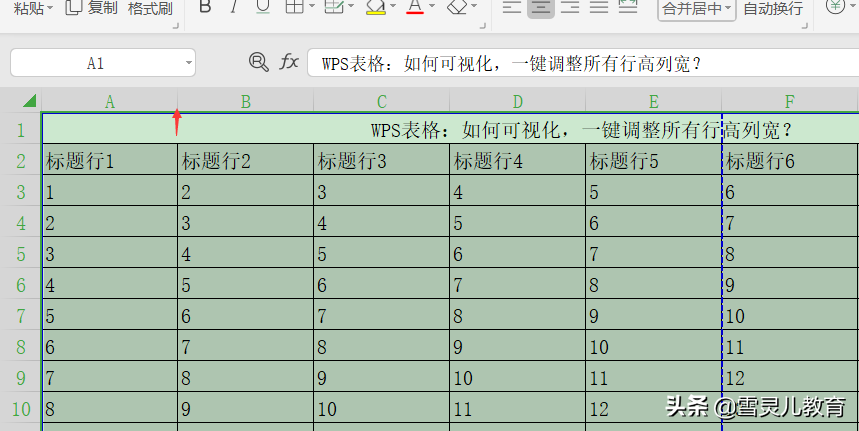Image resolution: width=859 pixels, height=431 pixels.
Task: Apply red font color
Action: [415, 7]
